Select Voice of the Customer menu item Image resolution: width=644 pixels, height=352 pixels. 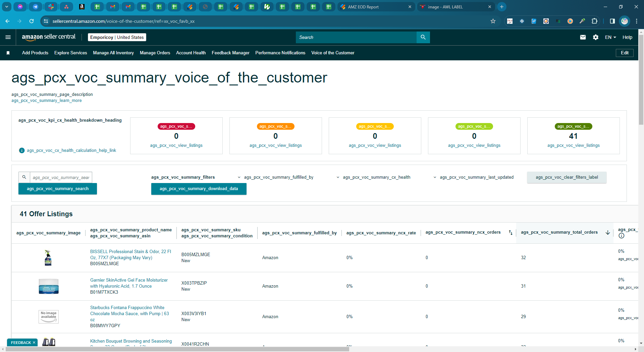point(333,53)
